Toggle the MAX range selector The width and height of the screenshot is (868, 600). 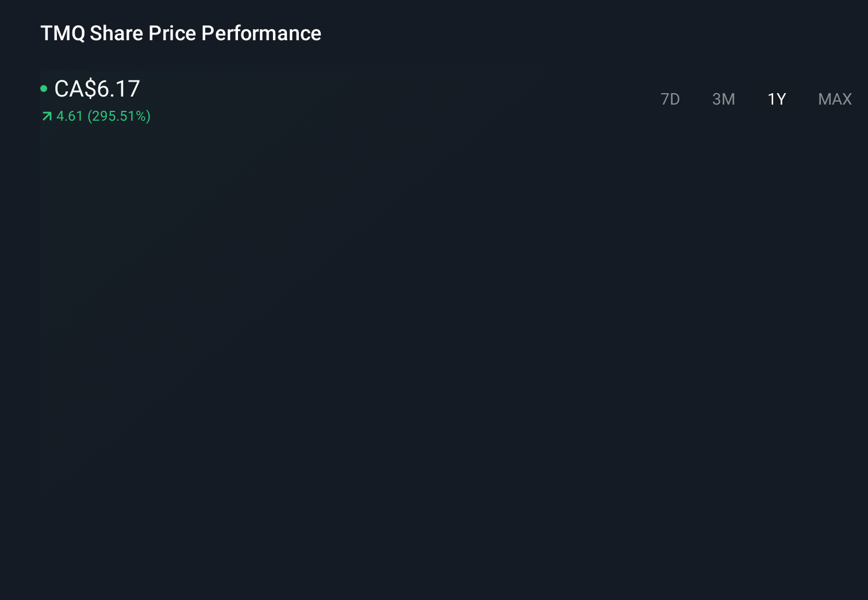(x=834, y=99)
